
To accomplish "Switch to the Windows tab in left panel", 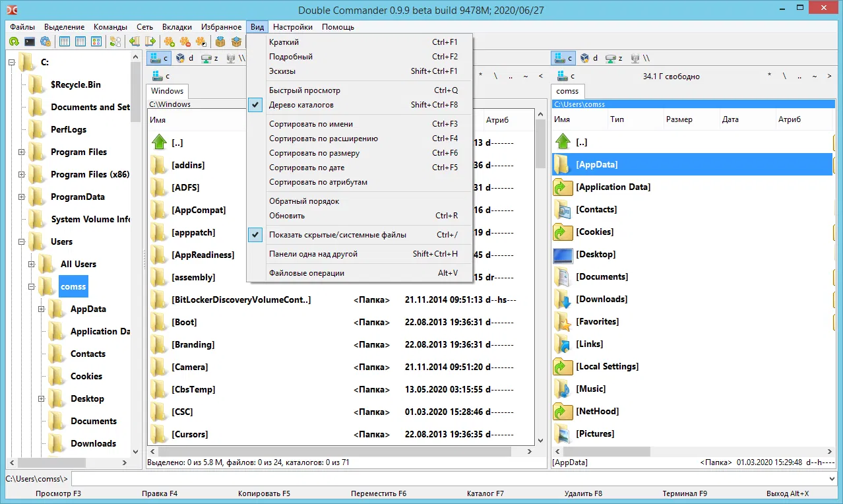I will click(x=168, y=91).
